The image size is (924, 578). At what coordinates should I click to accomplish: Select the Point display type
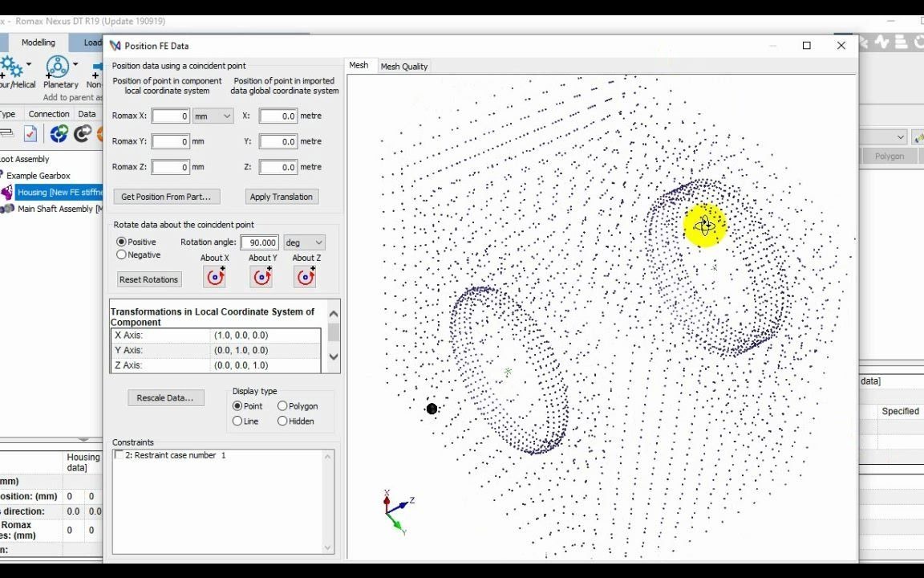[x=237, y=405]
